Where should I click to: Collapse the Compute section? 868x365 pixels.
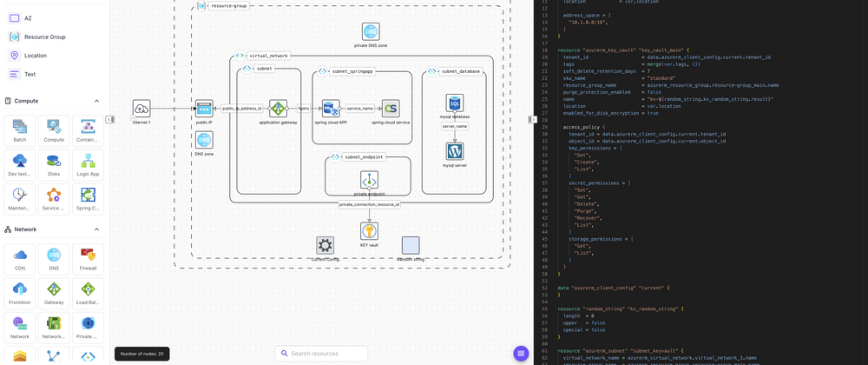click(96, 101)
